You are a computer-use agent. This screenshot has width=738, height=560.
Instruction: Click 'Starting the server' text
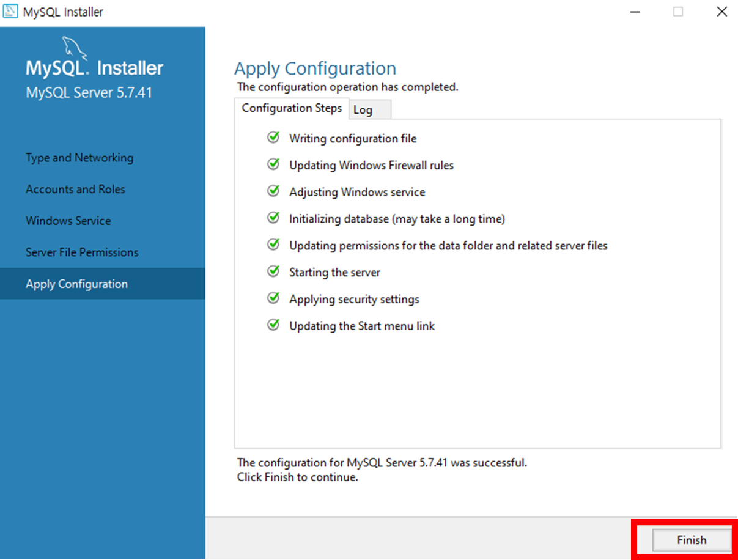coord(334,273)
